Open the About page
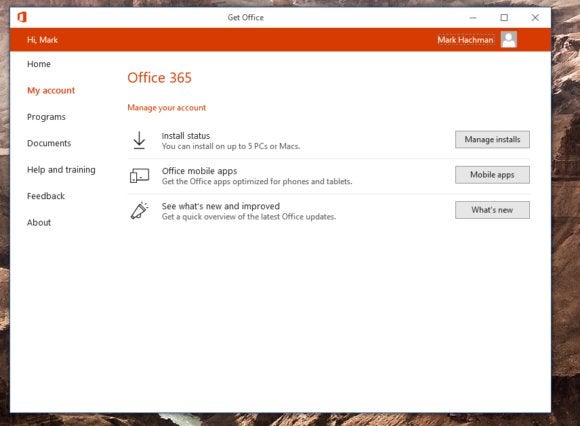 39,223
